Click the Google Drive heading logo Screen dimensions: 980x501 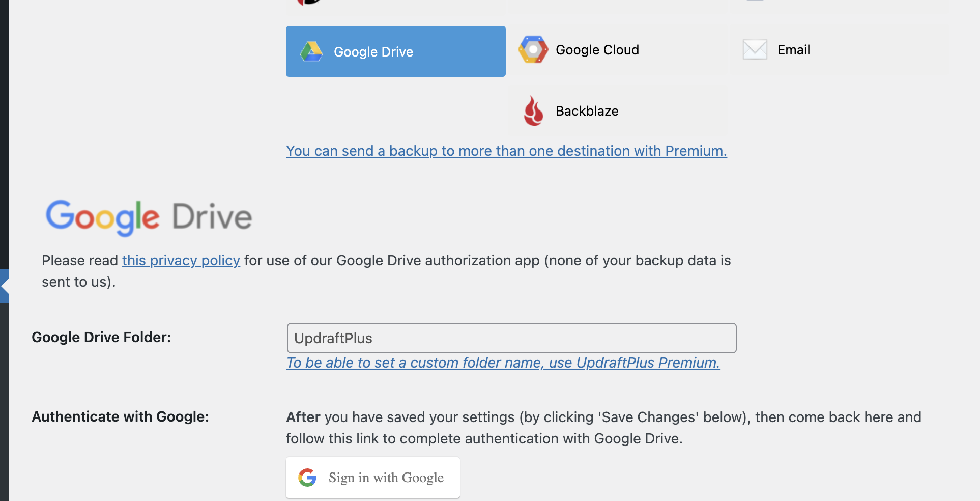coord(149,218)
